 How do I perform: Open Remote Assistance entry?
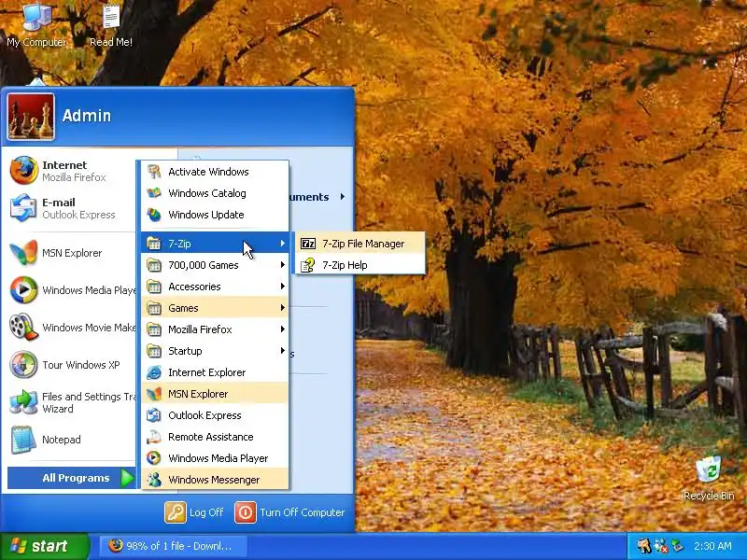pos(215,437)
